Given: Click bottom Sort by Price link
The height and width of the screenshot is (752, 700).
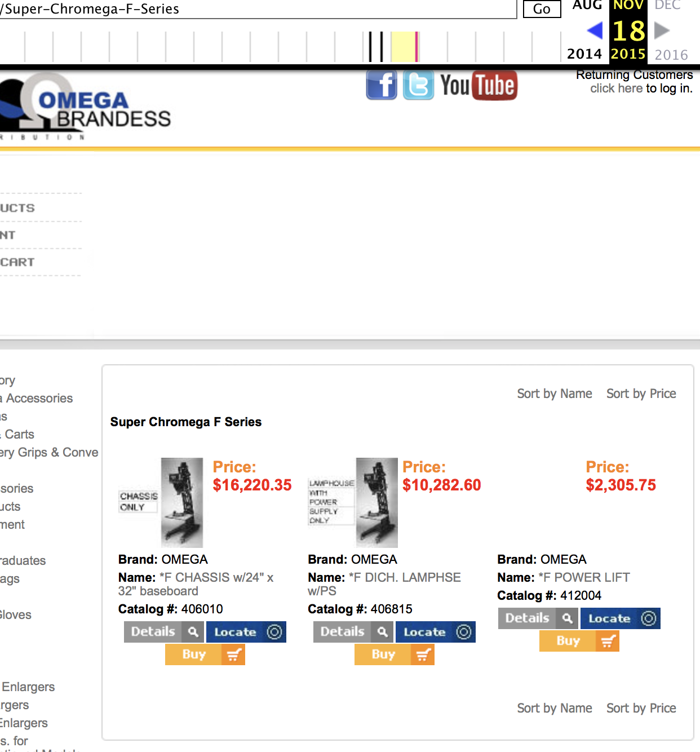Looking at the screenshot, I should (641, 708).
